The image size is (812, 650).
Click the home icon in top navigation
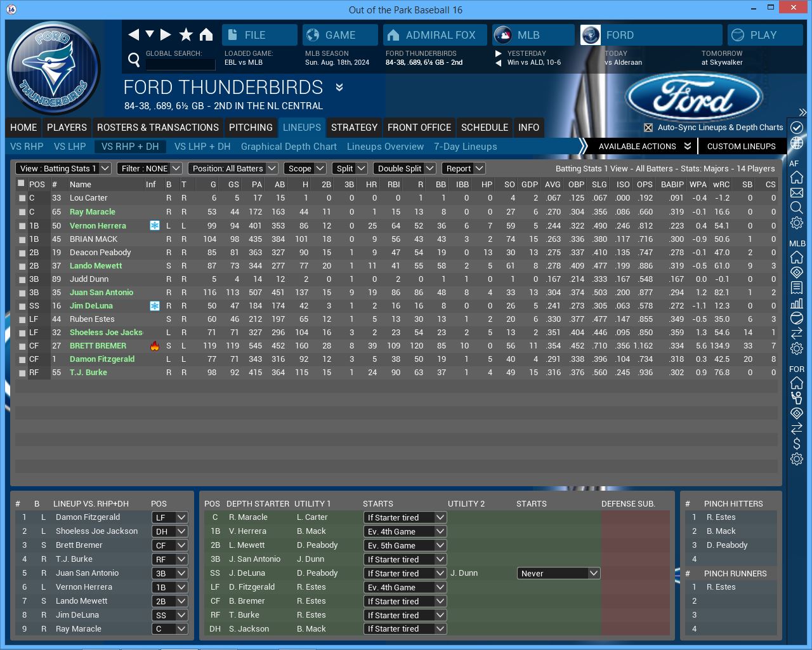tap(206, 35)
